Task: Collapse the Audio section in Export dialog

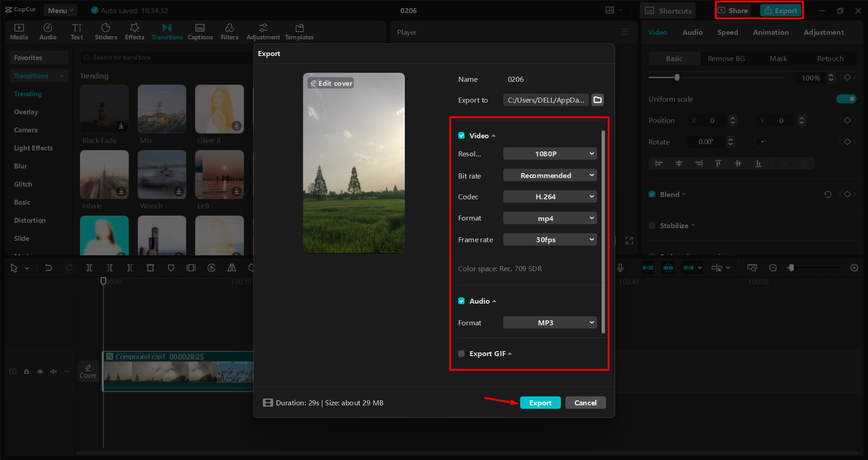Action: (x=493, y=300)
